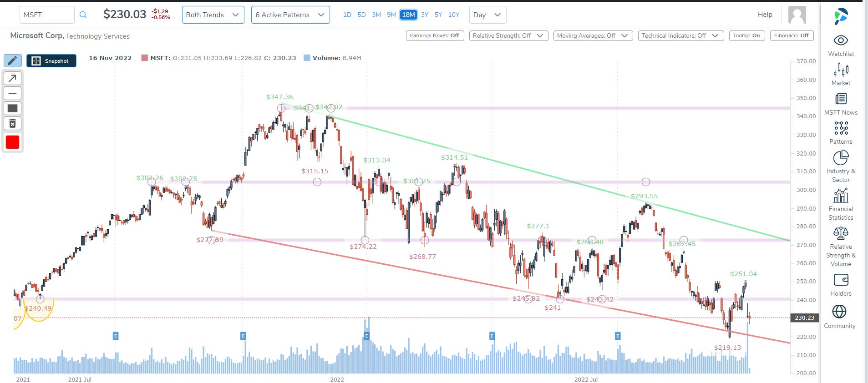Click the $347.36 peak pattern circle

pos(281,108)
